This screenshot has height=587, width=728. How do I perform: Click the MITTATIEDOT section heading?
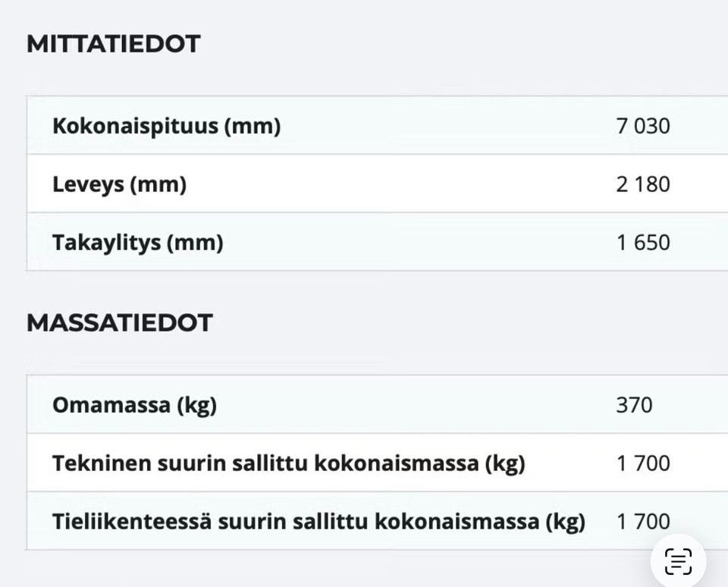(x=113, y=44)
